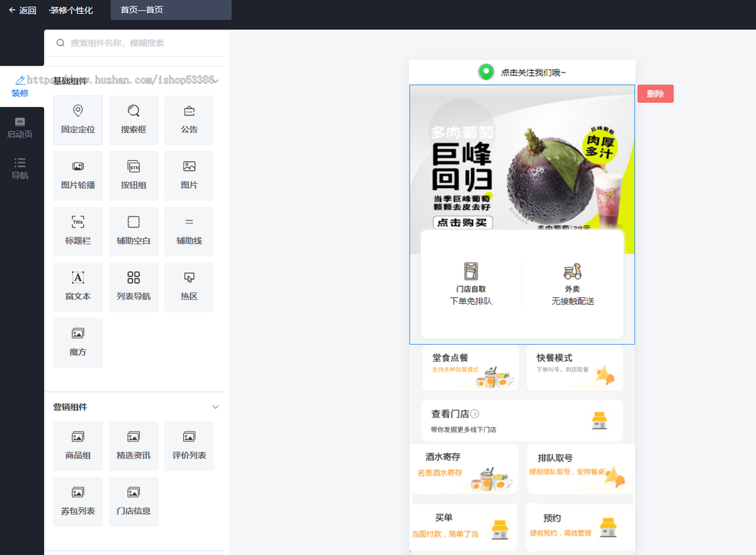Image resolution: width=756 pixels, height=555 pixels.
Task: Add the 按钮组 button group component
Action: click(134, 176)
